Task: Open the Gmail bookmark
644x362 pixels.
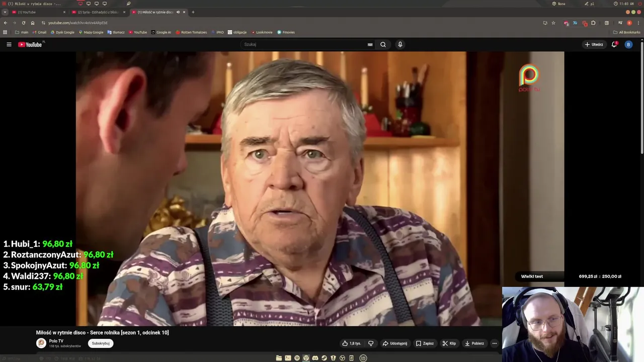Action: 39,32
